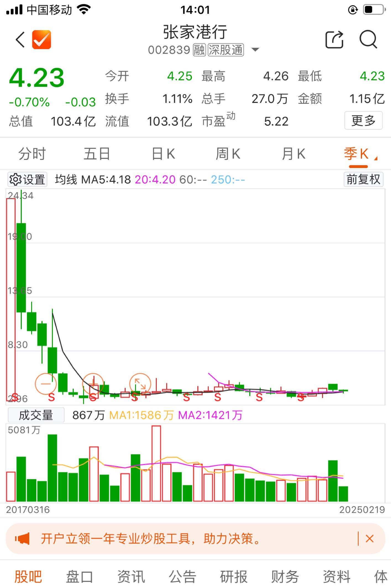Screen dimensions: 391x588
Task: Tap the megaphone promo icon
Action: coord(22,539)
